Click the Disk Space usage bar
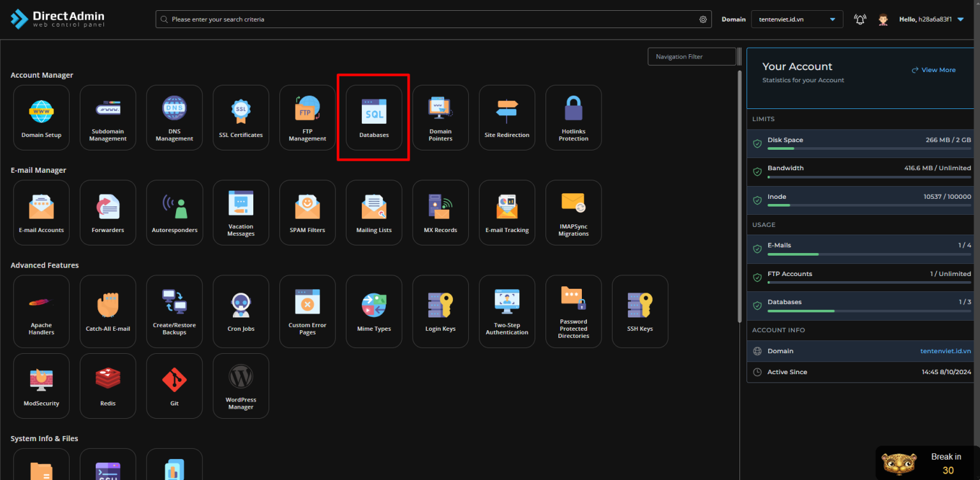 point(869,149)
